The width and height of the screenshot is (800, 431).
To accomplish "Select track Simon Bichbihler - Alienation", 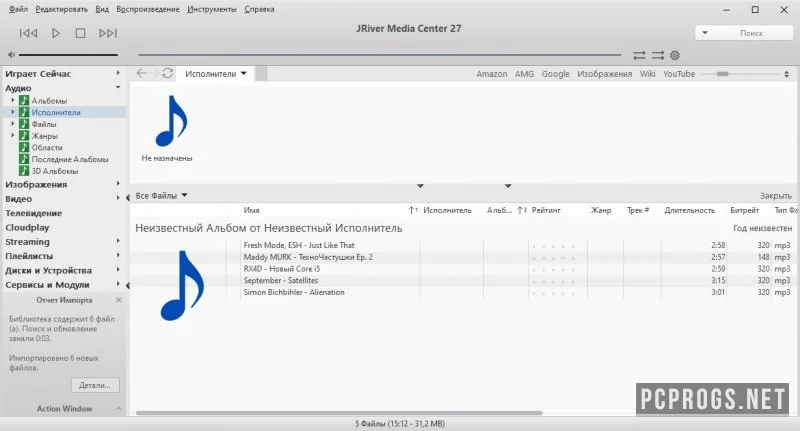I will point(294,292).
